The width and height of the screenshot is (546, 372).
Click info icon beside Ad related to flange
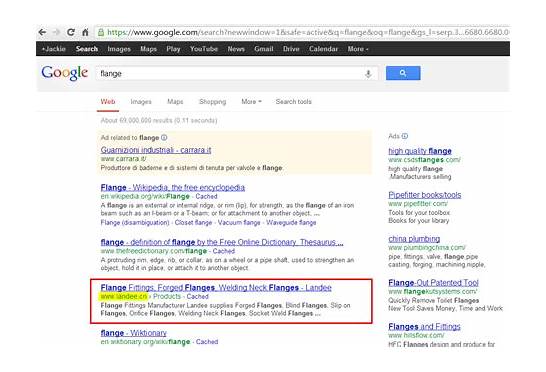point(164,138)
